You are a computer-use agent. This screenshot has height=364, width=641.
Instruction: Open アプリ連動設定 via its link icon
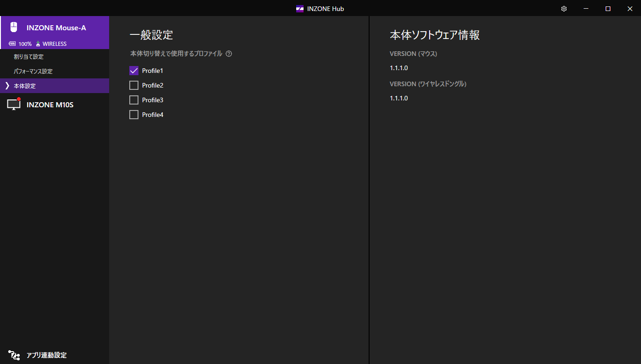point(14,355)
